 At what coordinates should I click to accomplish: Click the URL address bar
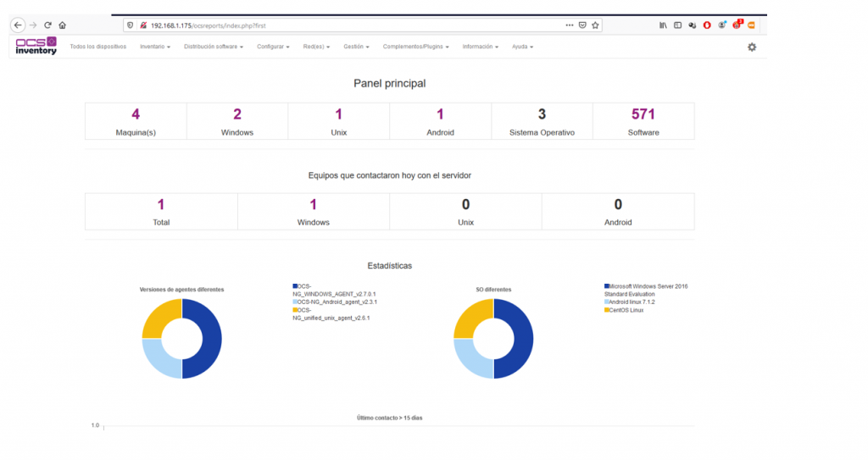(x=354, y=25)
